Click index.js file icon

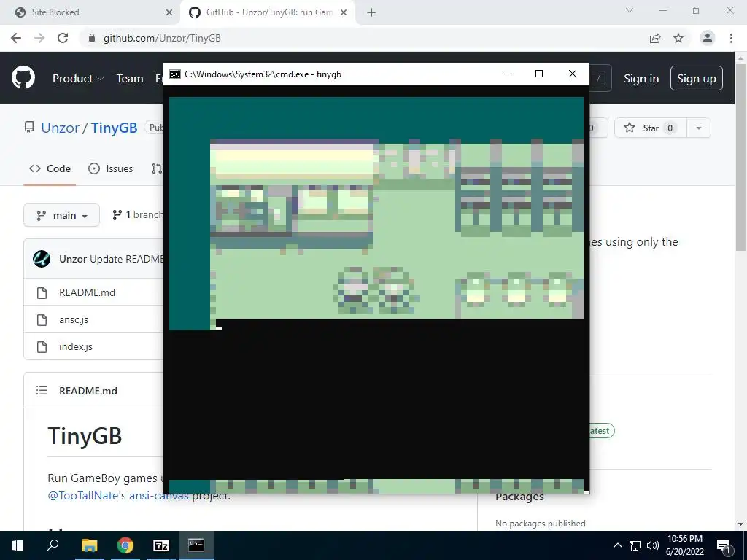tap(42, 346)
